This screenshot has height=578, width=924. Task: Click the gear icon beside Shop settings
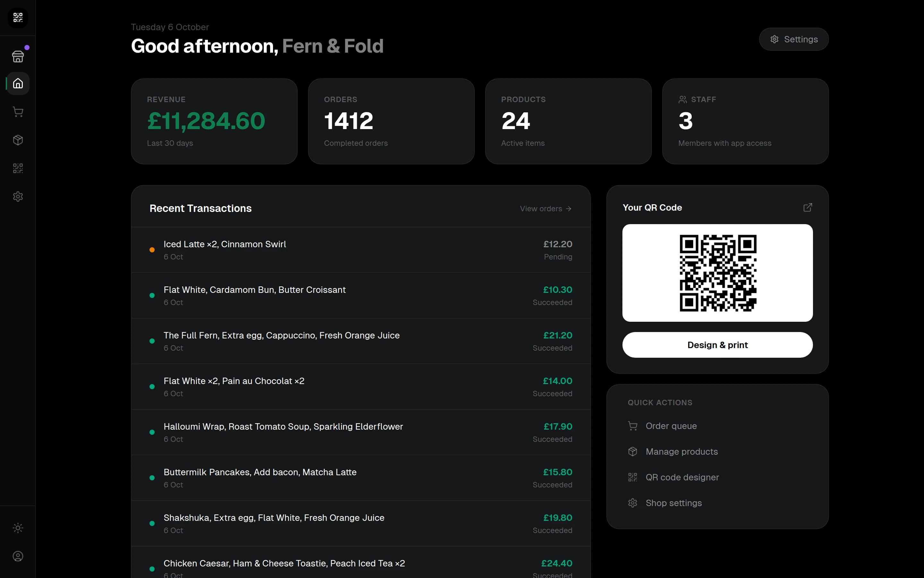coord(633,503)
